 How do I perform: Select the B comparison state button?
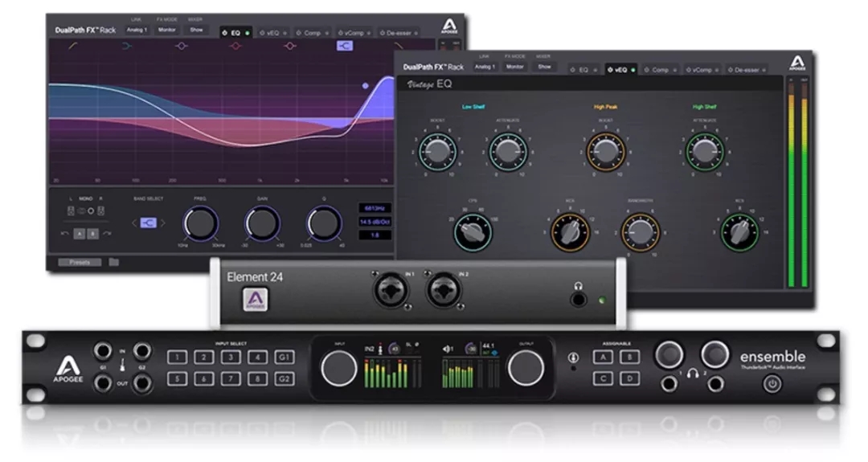pyautogui.click(x=92, y=233)
